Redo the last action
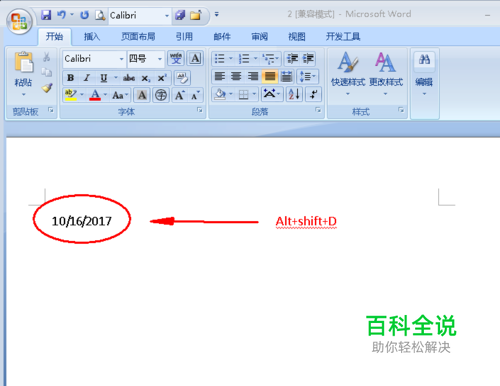This screenshot has height=386, width=500. (85, 15)
